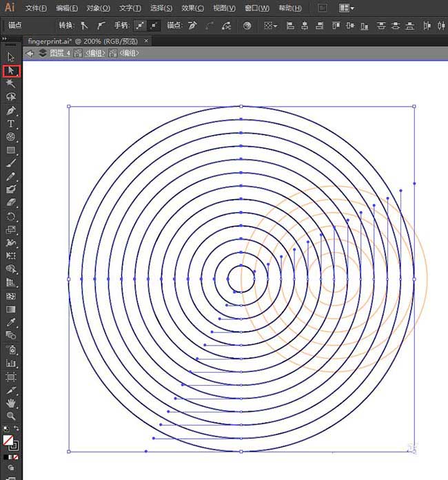Open the 效果(C) menu

[x=192, y=8]
